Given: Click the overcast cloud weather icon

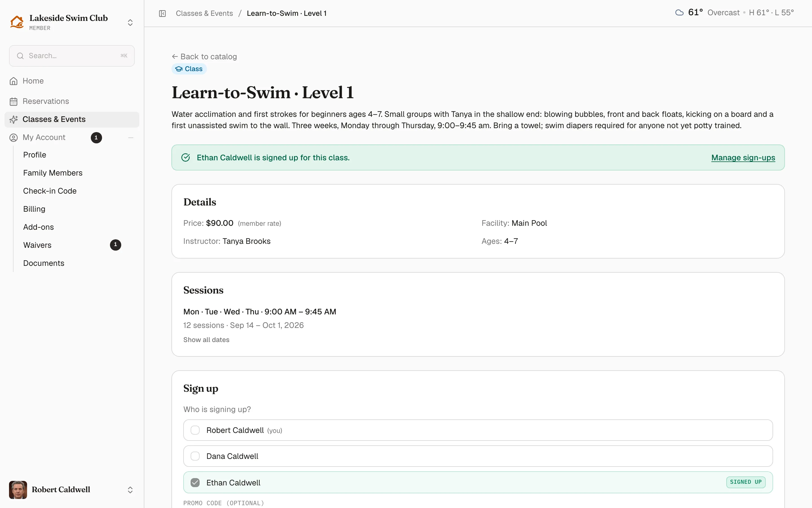Looking at the screenshot, I should point(679,13).
